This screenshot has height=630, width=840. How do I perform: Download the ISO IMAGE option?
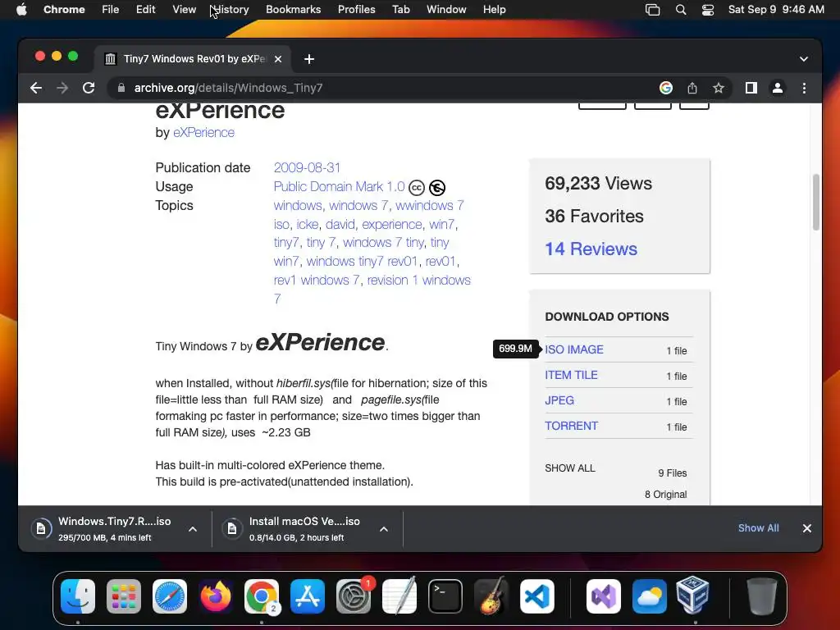[573, 349]
